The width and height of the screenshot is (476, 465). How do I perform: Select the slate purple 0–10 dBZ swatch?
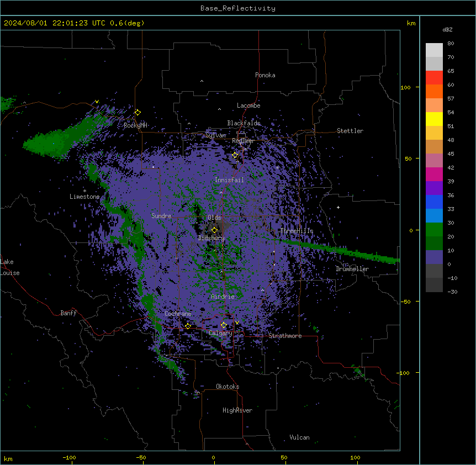point(434,257)
